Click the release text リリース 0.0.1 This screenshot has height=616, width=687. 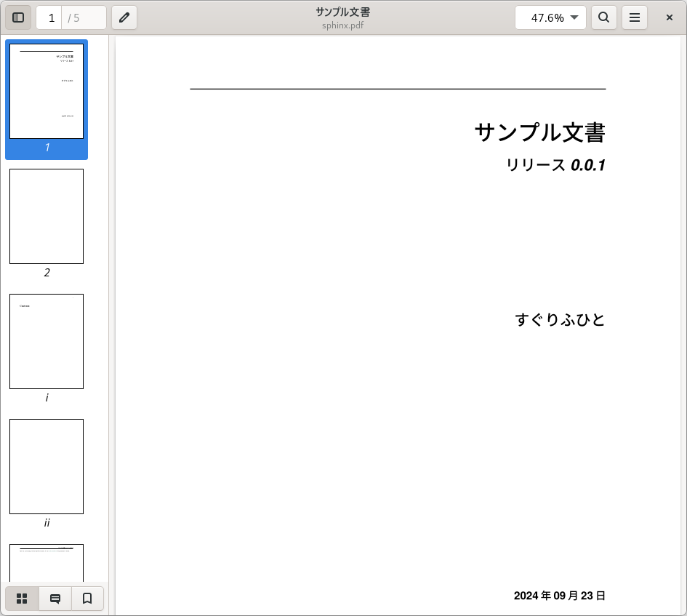(x=555, y=165)
